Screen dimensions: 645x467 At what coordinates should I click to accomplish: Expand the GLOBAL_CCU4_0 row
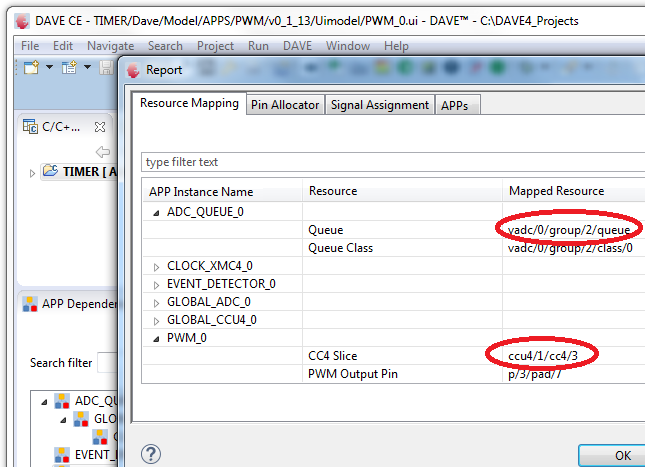pos(156,321)
